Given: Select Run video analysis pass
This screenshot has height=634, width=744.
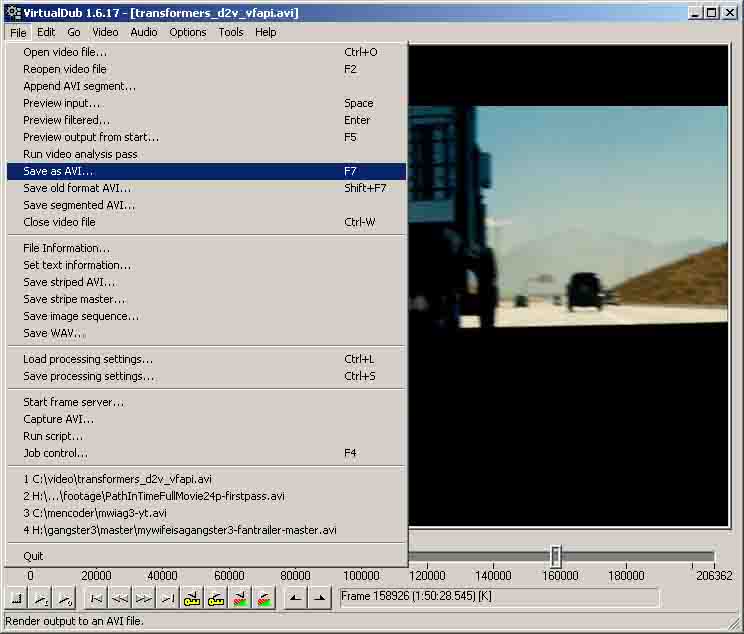Looking at the screenshot, I should pos(206,154).
